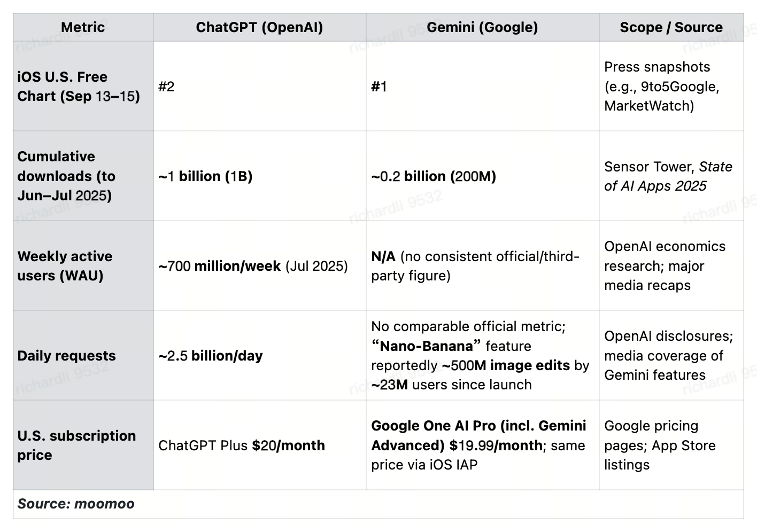Click the ChatGPT Plus $20/month cell
The image size is (757, 532).
click(x=242, y=445)
